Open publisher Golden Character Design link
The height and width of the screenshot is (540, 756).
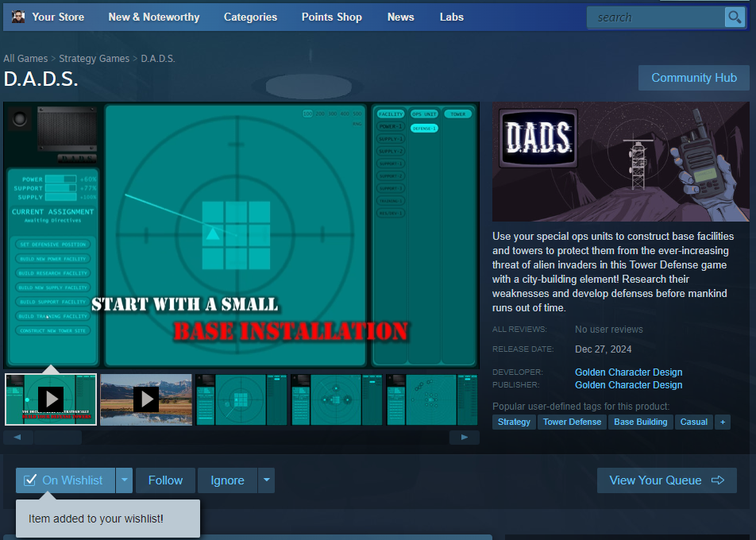(628, 384)
